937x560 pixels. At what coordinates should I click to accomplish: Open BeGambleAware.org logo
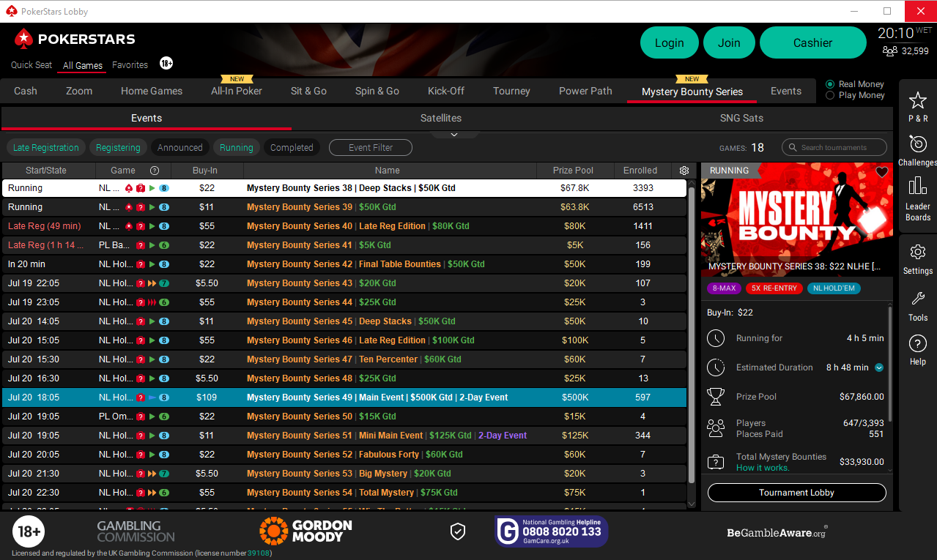(x=777, y=532)
